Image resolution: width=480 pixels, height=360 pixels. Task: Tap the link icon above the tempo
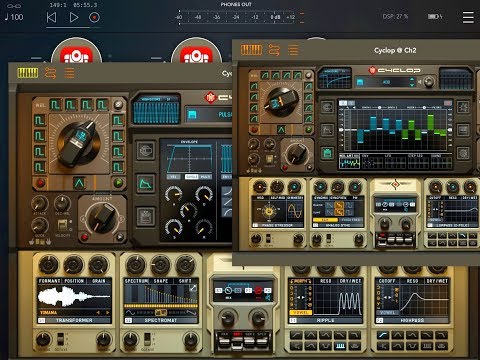(x=14, y=6)
